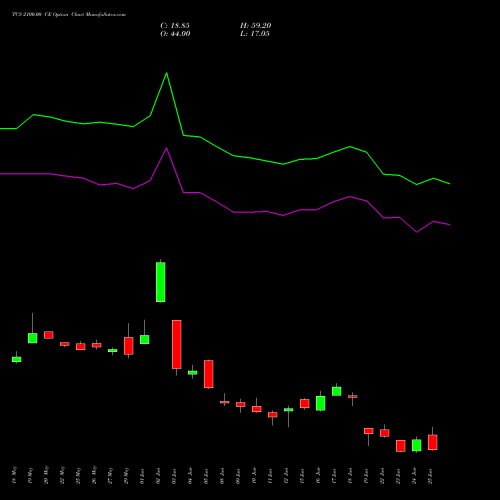Click the tall red candle for 03 Jun
500x500 pixels.
177,344
